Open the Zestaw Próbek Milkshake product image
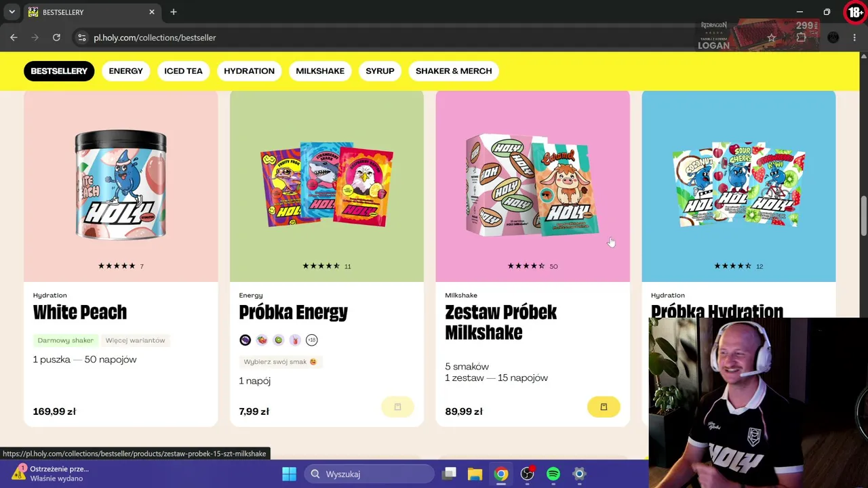Screen dimensions: 868x488 pyautogui.click(x=532, y=184)
